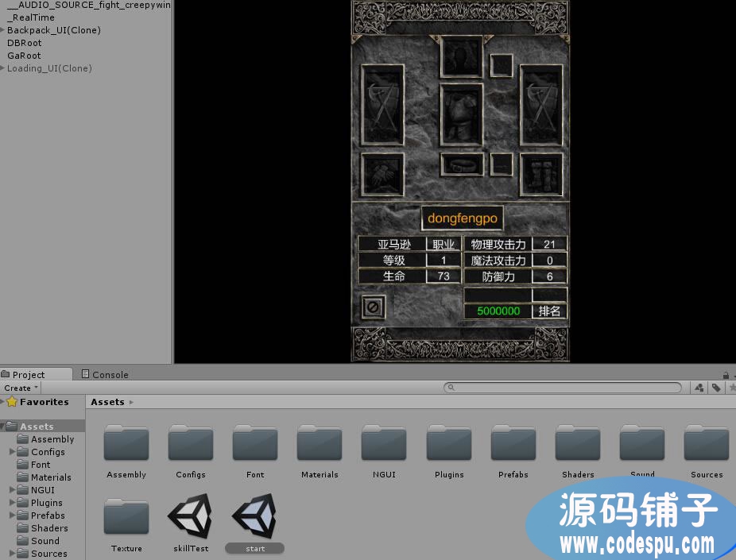
Task: Collapse the Assets root in project tree
Action: [x=2, y=427]
